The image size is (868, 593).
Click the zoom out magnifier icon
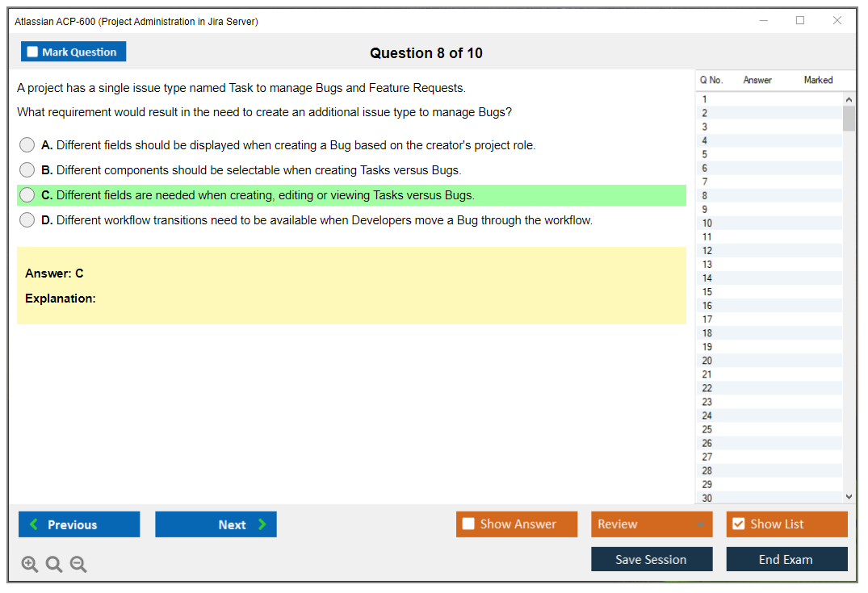click(78, 564)
